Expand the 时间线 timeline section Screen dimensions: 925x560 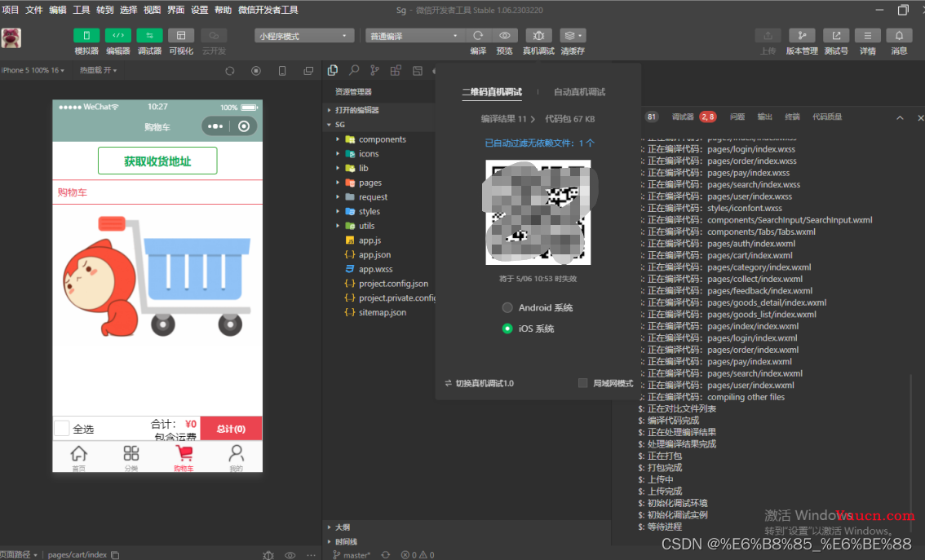click(347, 542)
